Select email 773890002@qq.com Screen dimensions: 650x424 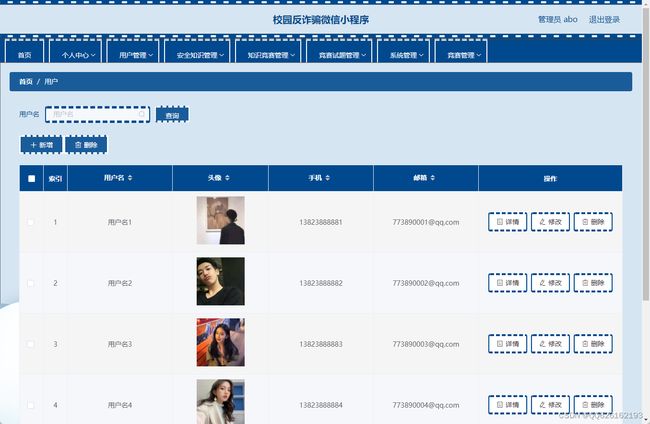click(x=426, y=283)
